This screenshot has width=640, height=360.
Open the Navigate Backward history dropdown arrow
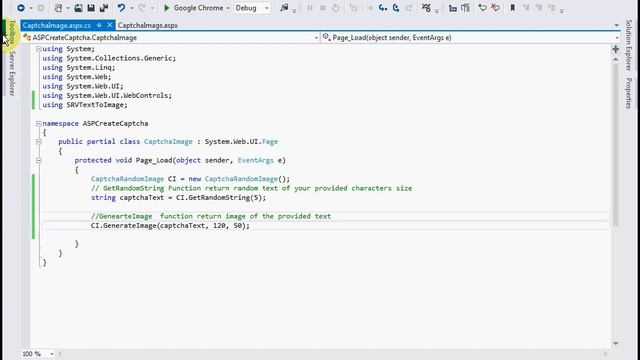pyautogui.click(x=31, y=8)
